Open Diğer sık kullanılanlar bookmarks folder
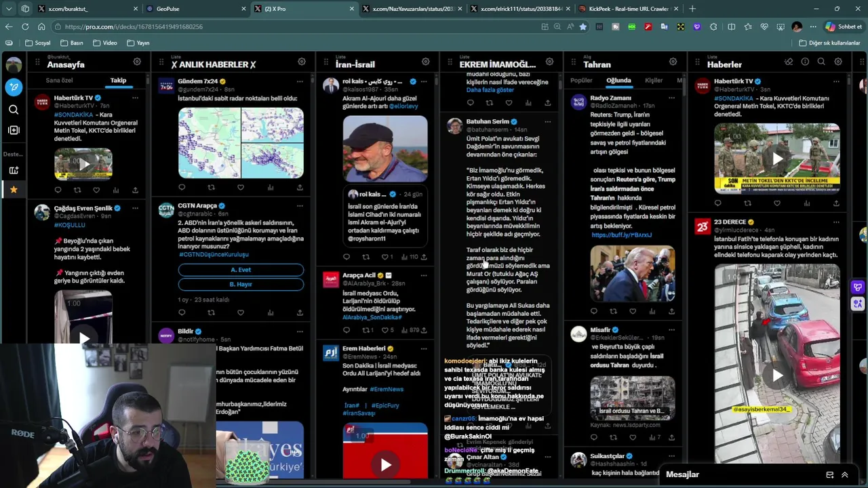868x488 pixels. click(x=829, y=43)
